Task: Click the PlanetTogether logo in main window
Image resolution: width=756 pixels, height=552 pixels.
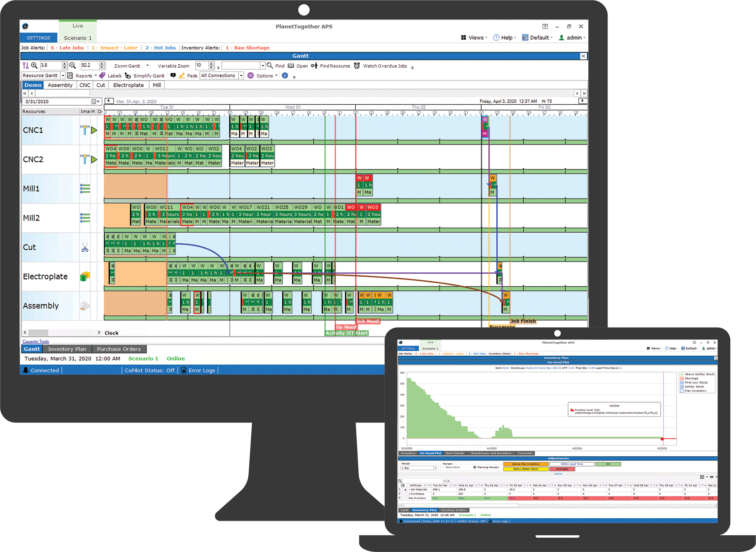Action: click(25, 26)
